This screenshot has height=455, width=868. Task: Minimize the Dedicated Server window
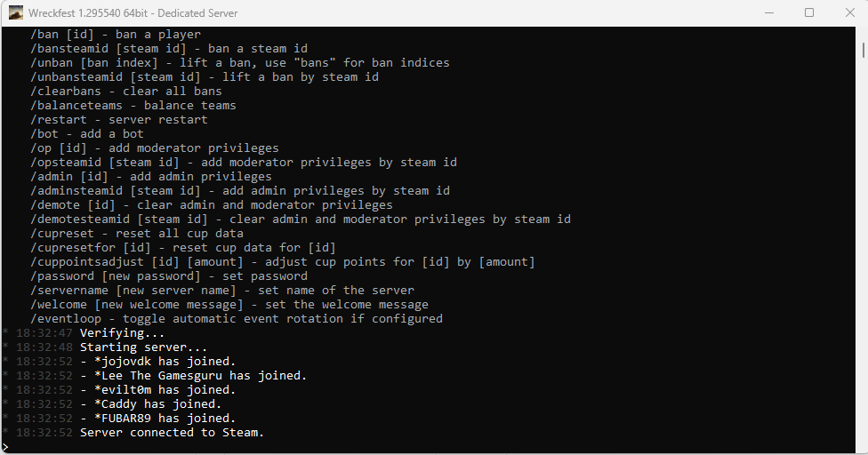point(769,12)
